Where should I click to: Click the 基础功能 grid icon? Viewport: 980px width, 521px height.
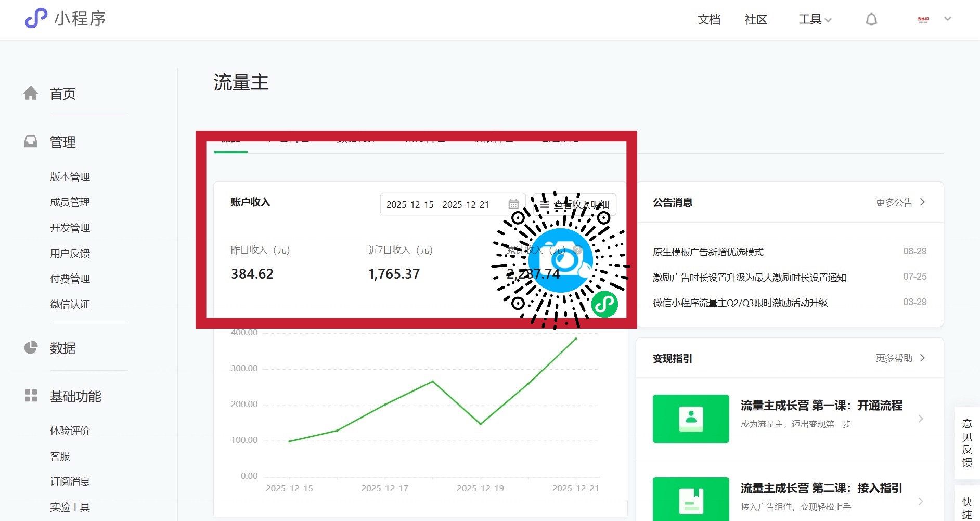pyautogui.click(x=31, y=396)
